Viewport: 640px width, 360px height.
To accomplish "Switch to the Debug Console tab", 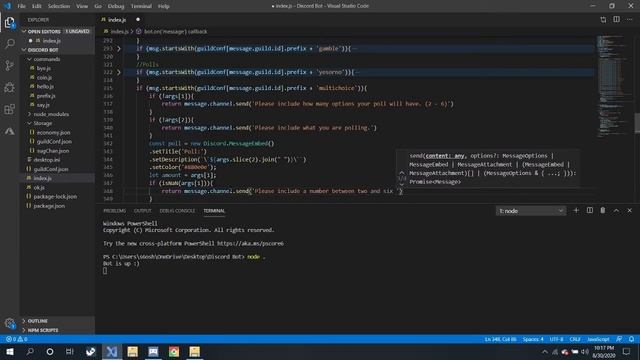I will point(177,211).
